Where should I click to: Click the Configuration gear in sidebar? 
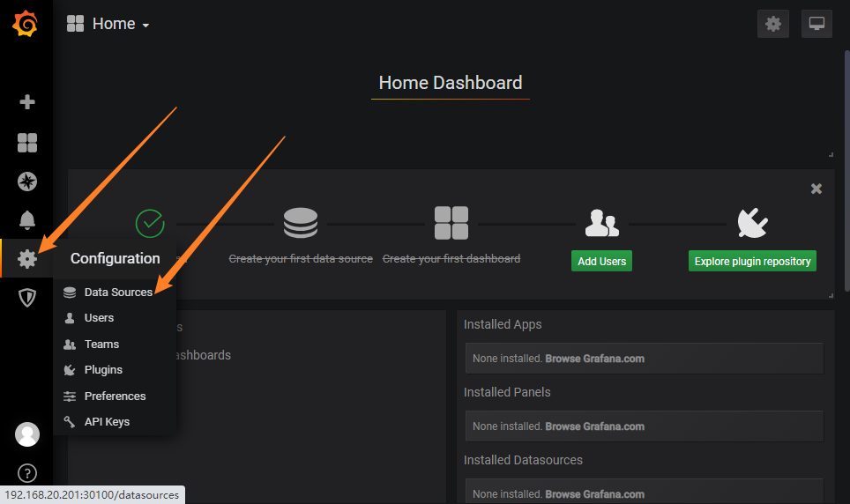(x=27, y=259)
